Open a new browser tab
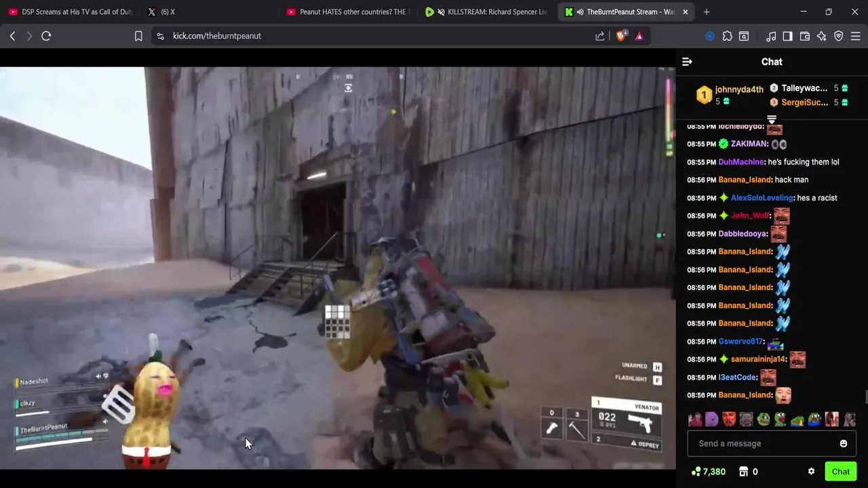The height and width of the screenshot is (488, 868). 707,12
